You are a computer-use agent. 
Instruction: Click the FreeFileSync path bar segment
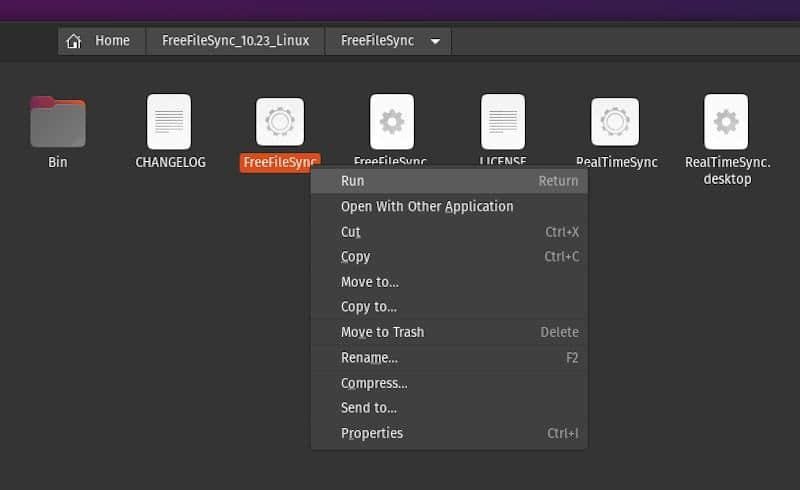point(377,41)
